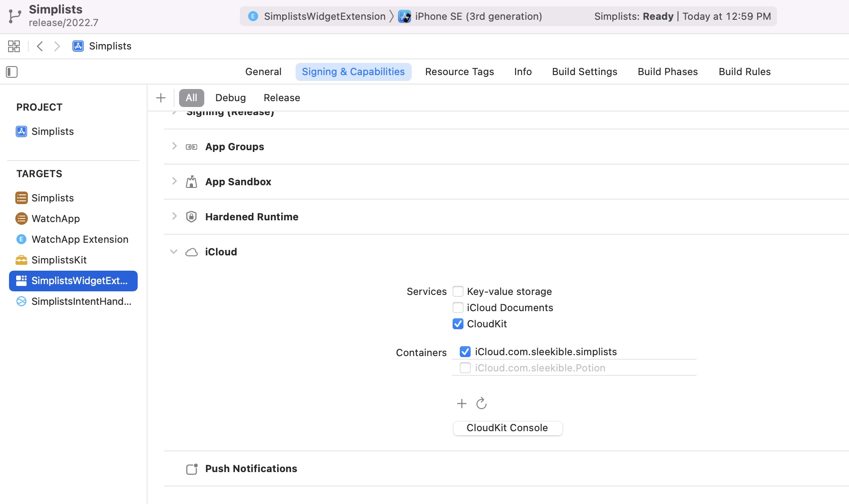Switch to Build Settings tab
Viewport: 849px width, 504px height.
584,72
